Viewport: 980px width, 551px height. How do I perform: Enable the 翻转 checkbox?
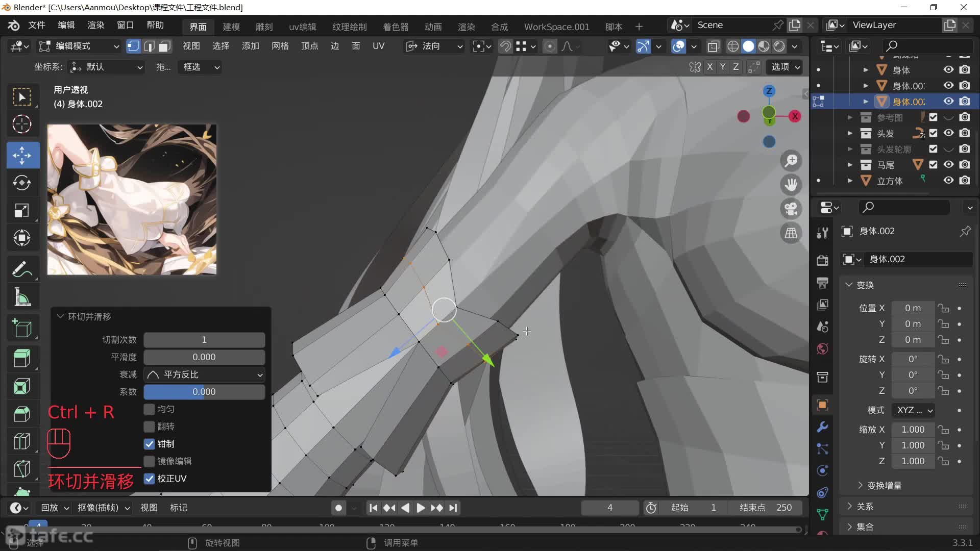[x=149, y=427]
